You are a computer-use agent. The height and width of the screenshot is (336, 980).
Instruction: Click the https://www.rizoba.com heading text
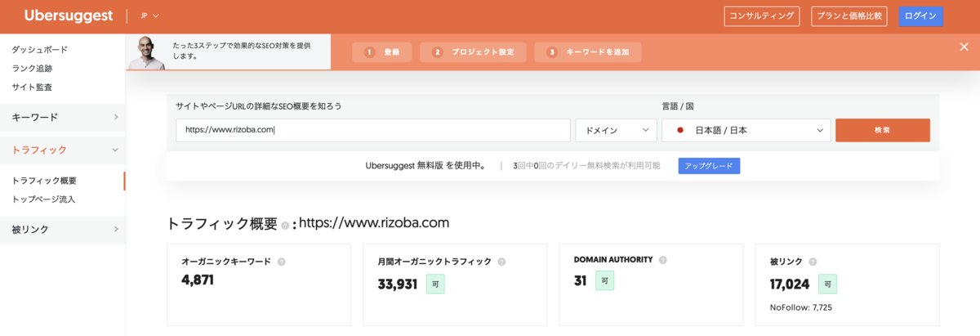pyautogui.click(x=374, y=223)
